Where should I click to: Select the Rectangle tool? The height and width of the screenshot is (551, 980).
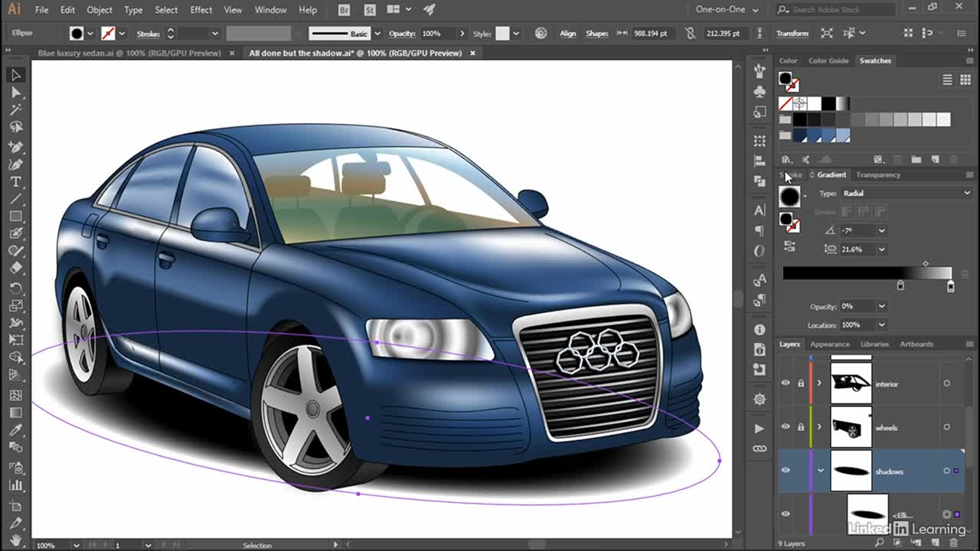coord(15,217)
